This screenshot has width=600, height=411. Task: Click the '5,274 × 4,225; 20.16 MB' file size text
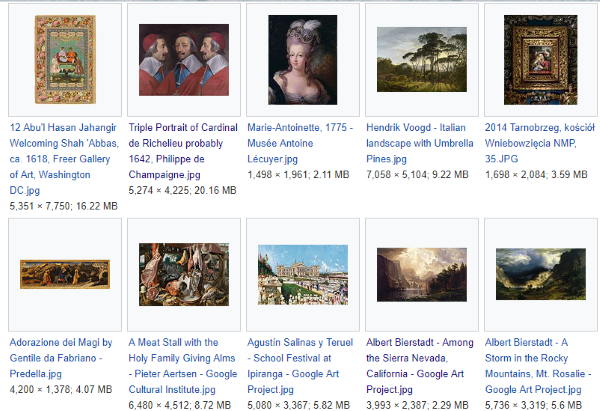pyautogui.click(x=183, y=191)
